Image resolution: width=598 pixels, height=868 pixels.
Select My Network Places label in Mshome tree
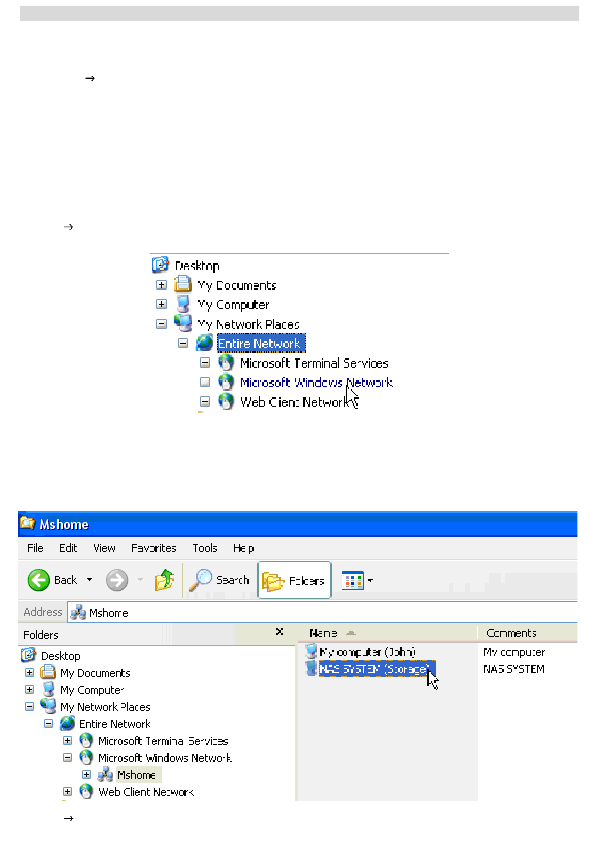[105, 707]
